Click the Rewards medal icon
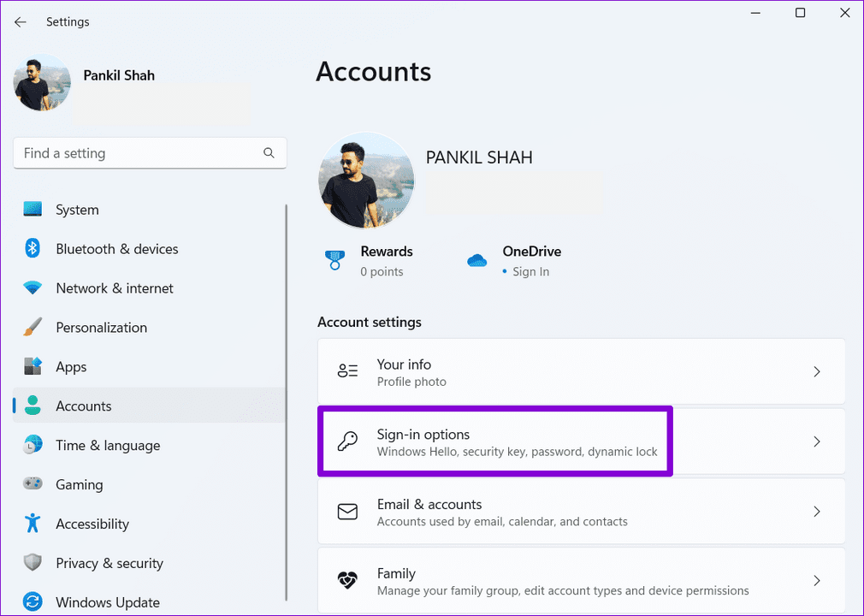 click(x=334, y=260)
